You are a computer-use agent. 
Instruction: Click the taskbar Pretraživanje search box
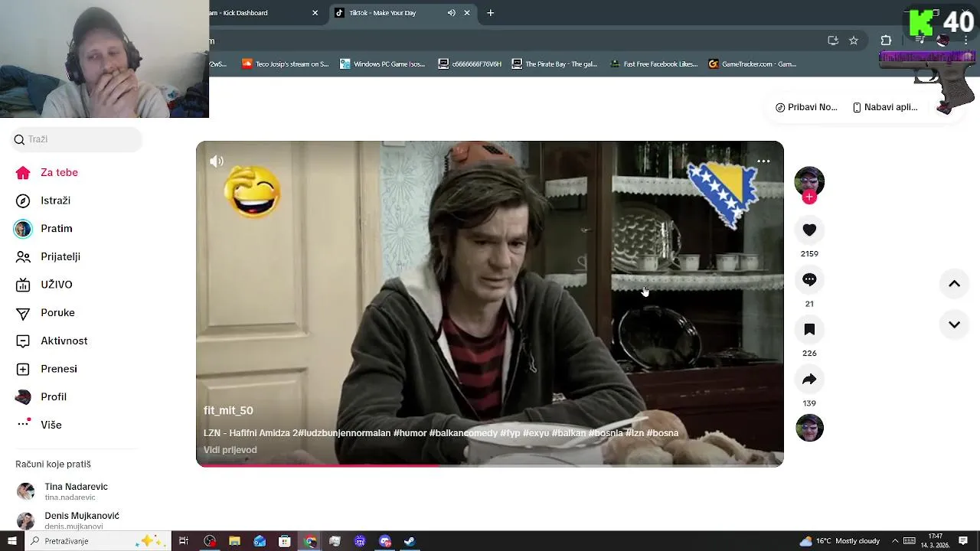(97, 541)
